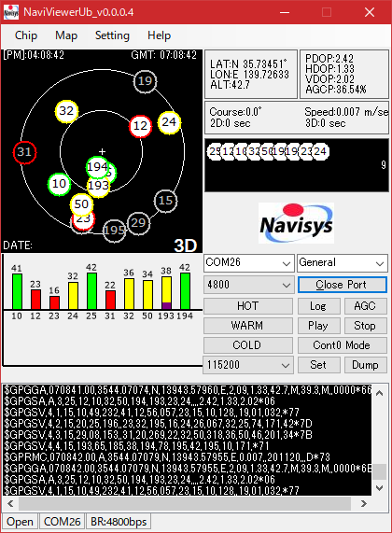Click green satellite 10 marker
The image size is (392, 533).
(59, 184)
